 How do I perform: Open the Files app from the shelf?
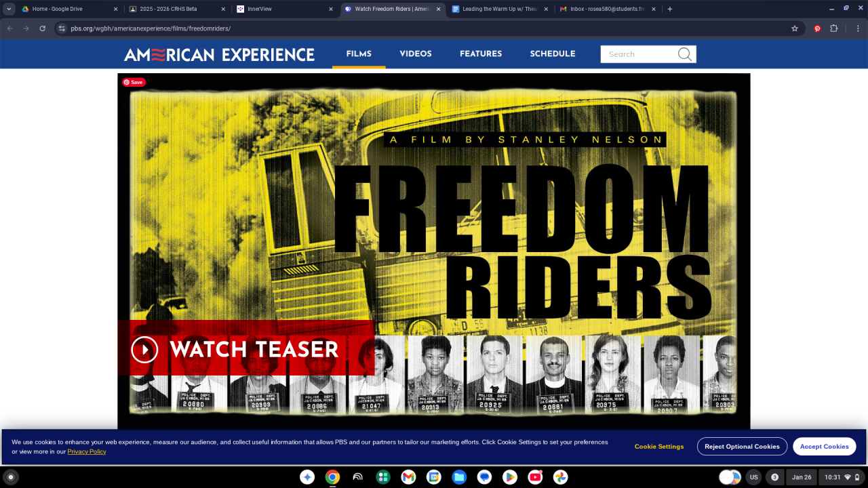(459, 477)
